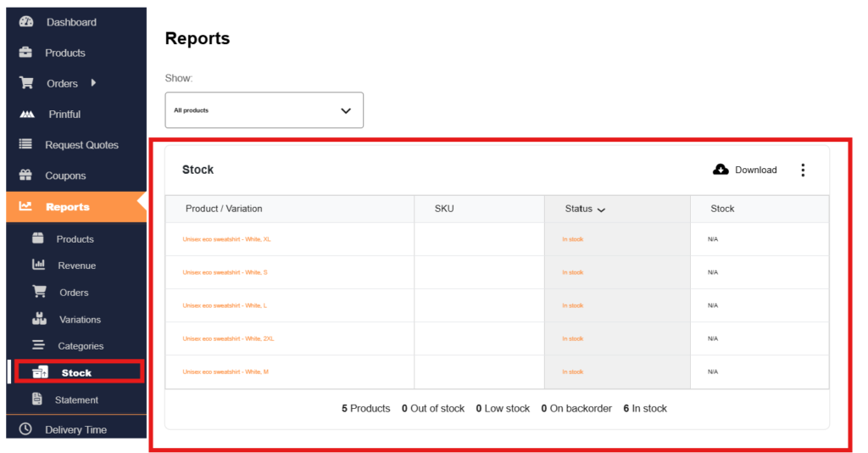Open the Variations report
The image size is (868, 453).
click(80, 320)
